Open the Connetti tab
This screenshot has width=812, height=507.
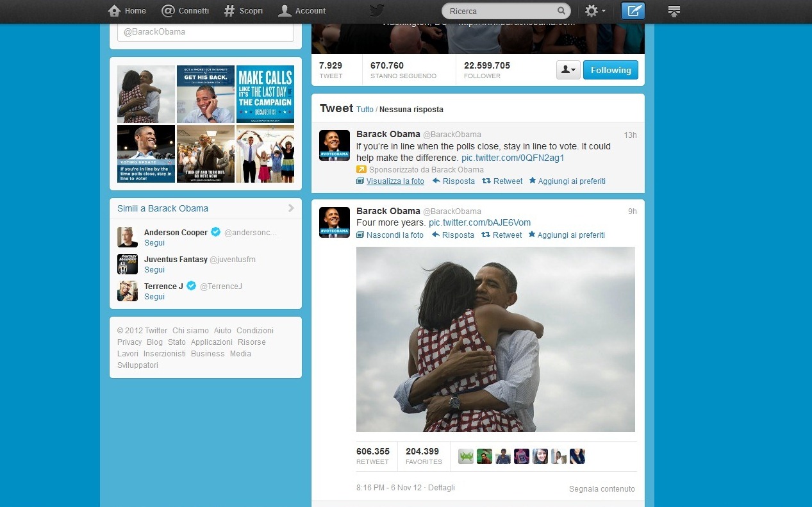(185, 11)
